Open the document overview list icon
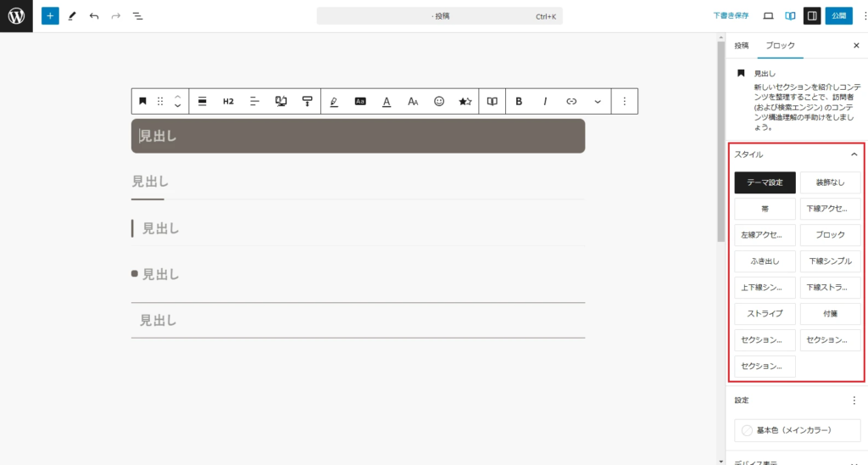Image resolution: width=868 pixels, height=465 pixels. coord(138,16)
